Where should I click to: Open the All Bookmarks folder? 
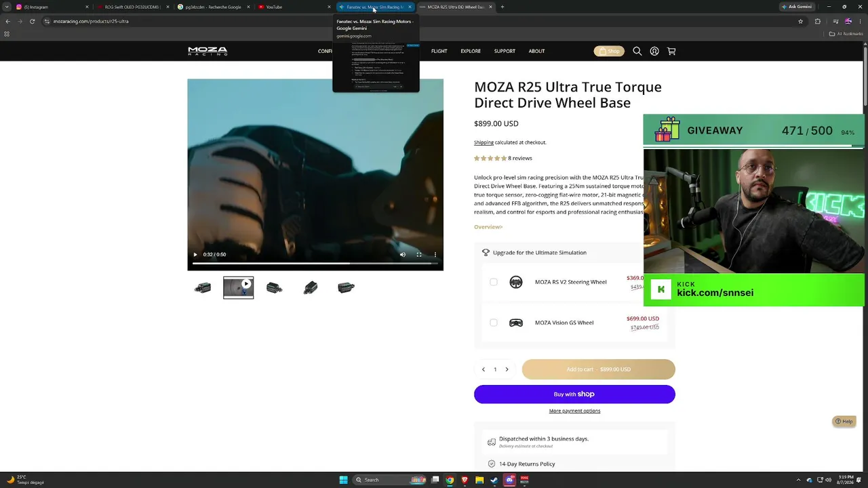(846, 33)
